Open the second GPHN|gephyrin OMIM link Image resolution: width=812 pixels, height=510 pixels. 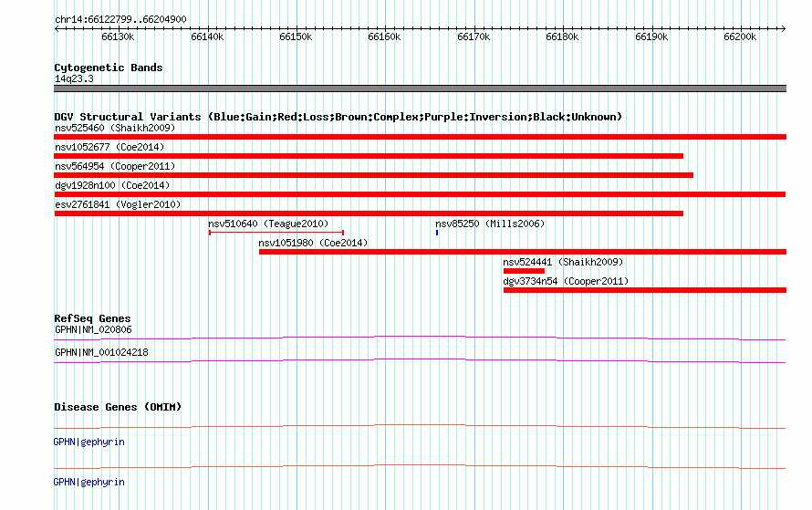(x=89, y=482)
